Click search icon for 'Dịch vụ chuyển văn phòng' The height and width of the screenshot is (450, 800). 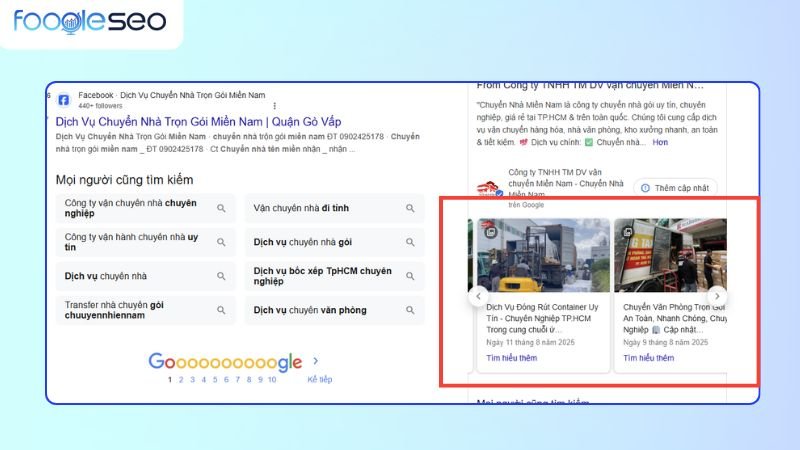(410, 310)
